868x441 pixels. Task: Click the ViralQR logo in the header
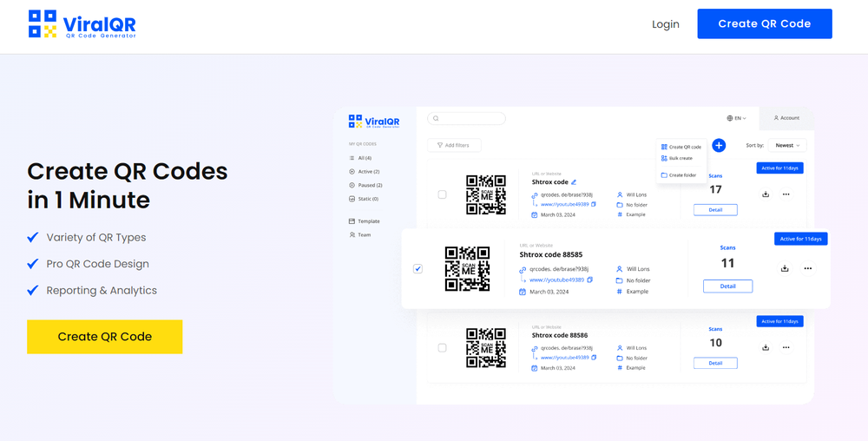pos(82,23)
